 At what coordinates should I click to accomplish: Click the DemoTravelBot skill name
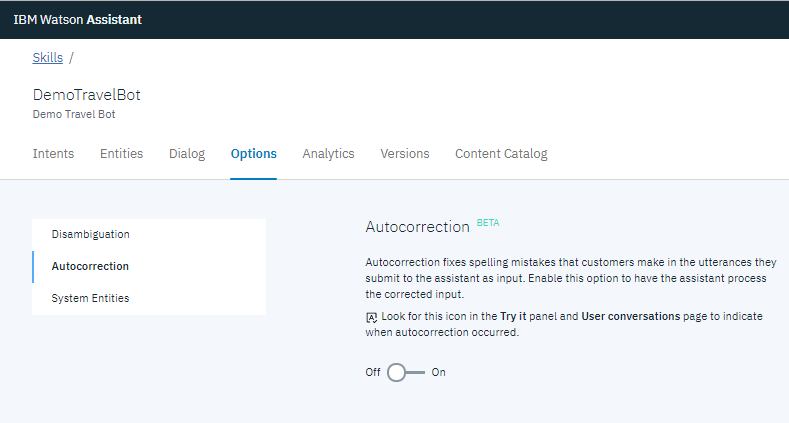click(87, 95)
